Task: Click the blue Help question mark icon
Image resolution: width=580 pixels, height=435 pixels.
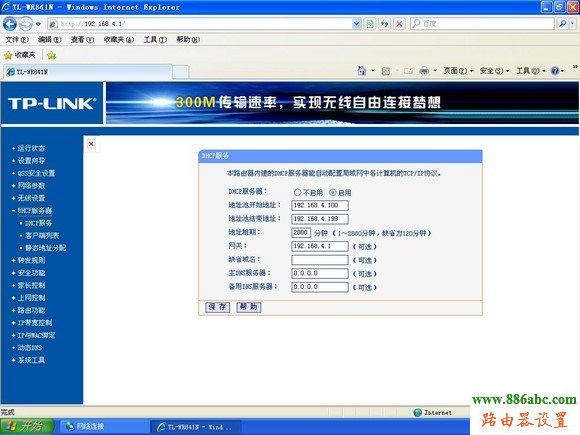Action: click(x=555, y=71)
